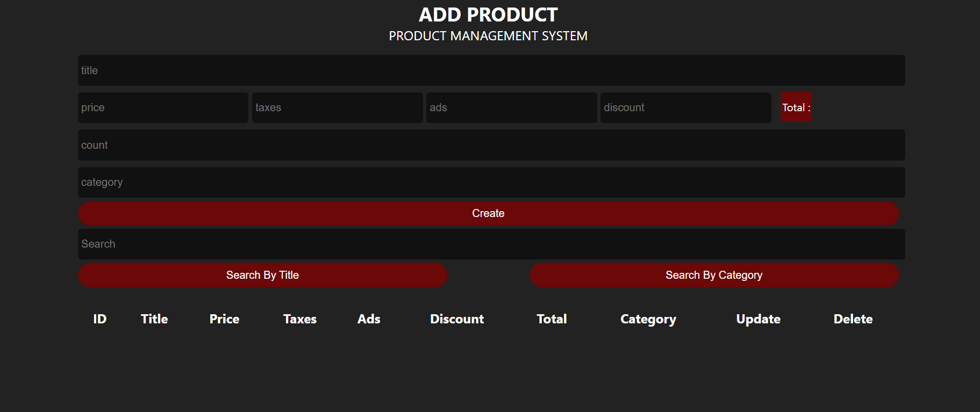Image resolution: width=980 pixels, height=412 pixels.
Task: Click the Update column header
Action: coord(759,320)
